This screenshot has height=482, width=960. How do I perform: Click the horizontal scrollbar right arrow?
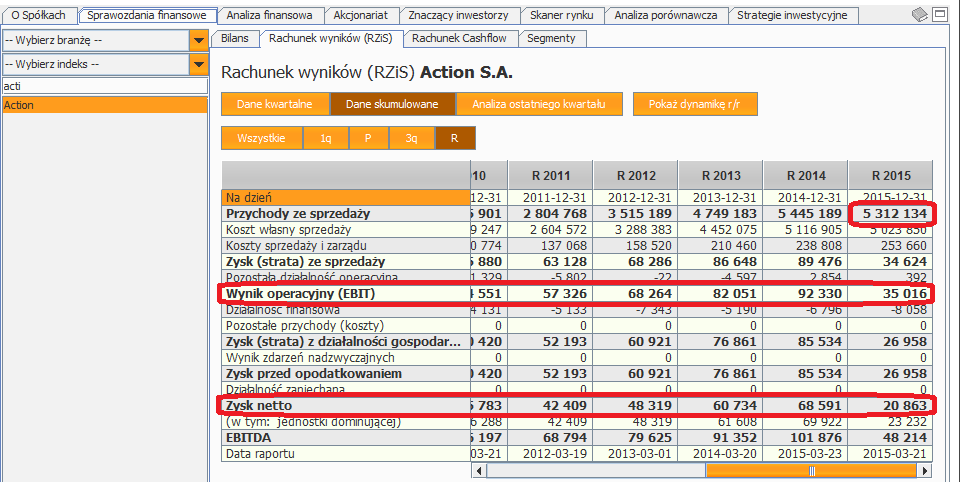pos(925,471)
